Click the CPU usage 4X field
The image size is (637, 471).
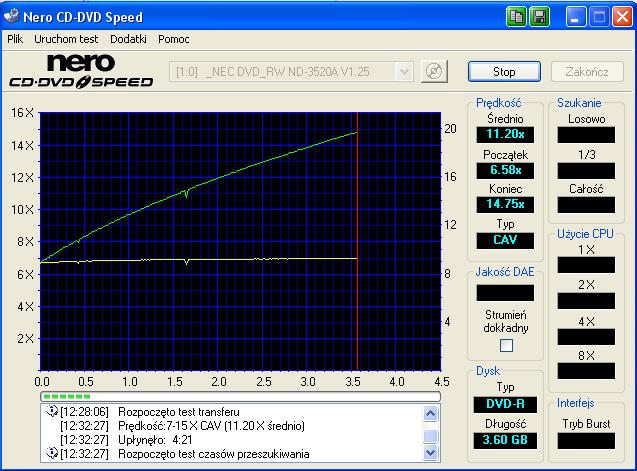(x=586, y=337)
